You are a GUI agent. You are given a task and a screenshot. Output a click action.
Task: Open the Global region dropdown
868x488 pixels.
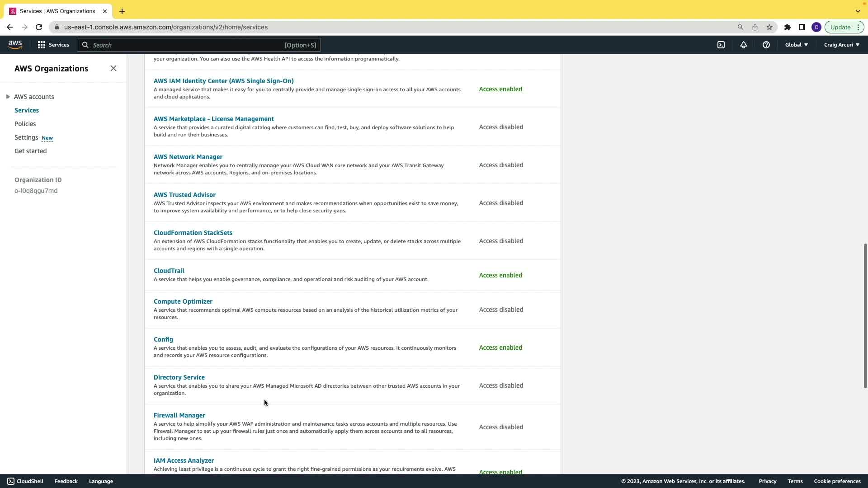[x=796, y=45]
